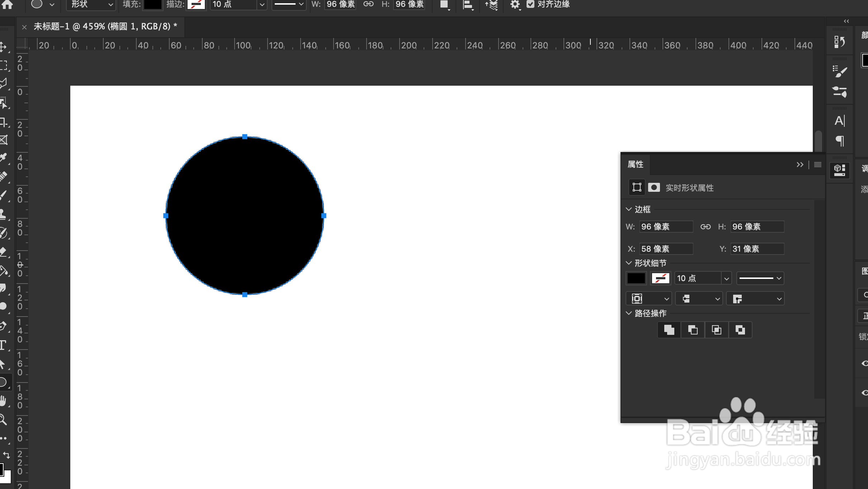Viewport: 868px width, 489px height.
Task: Open the character panel (A| icon)
Action: [x=839, y=121]
